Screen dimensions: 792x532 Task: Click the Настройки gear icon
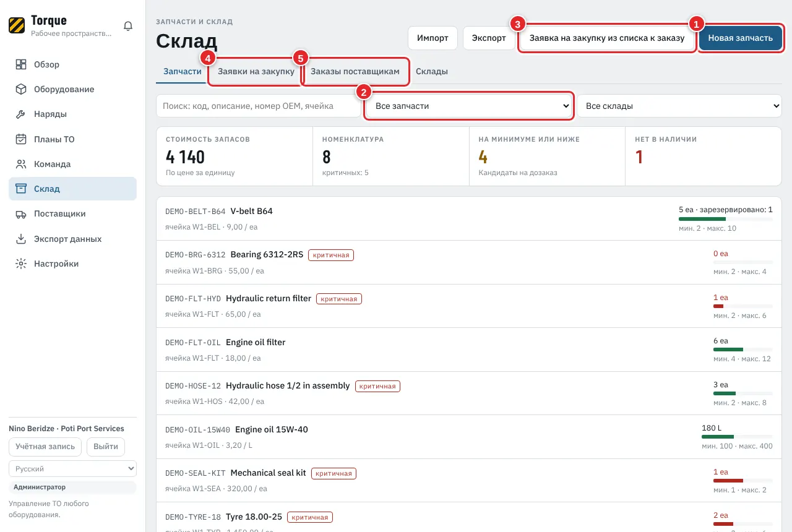21,264
